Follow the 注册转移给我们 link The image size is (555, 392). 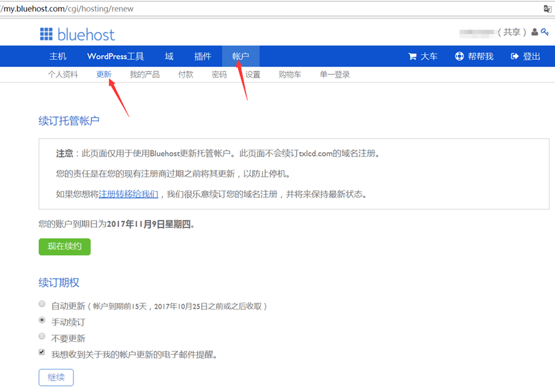(x=128, y=194)
